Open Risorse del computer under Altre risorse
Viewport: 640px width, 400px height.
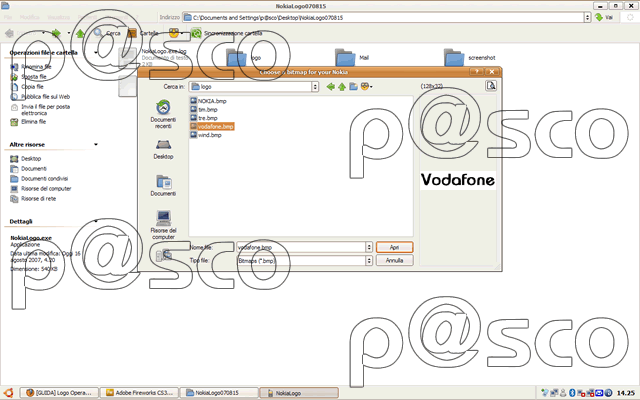pyautogui.click(x=41, y=189)
